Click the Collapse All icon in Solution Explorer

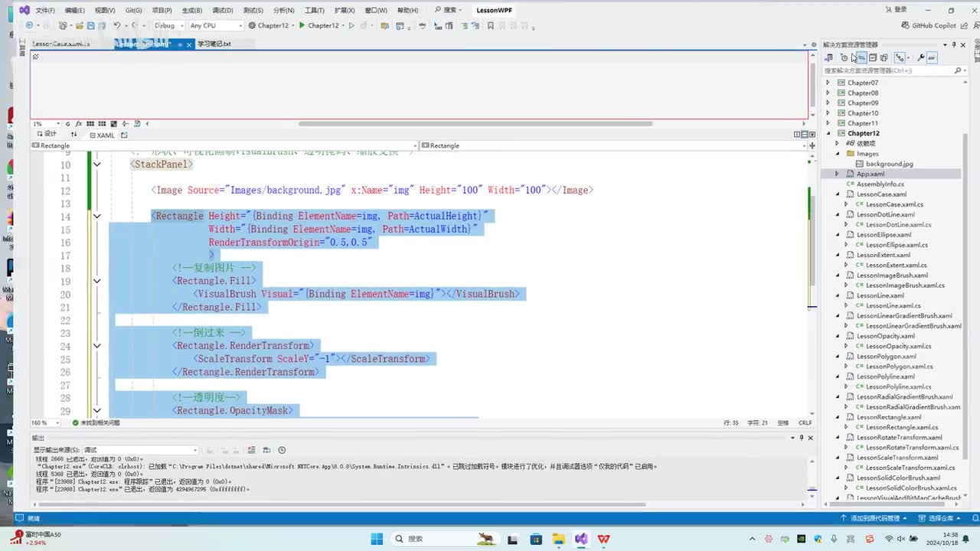tap(873, 58)
